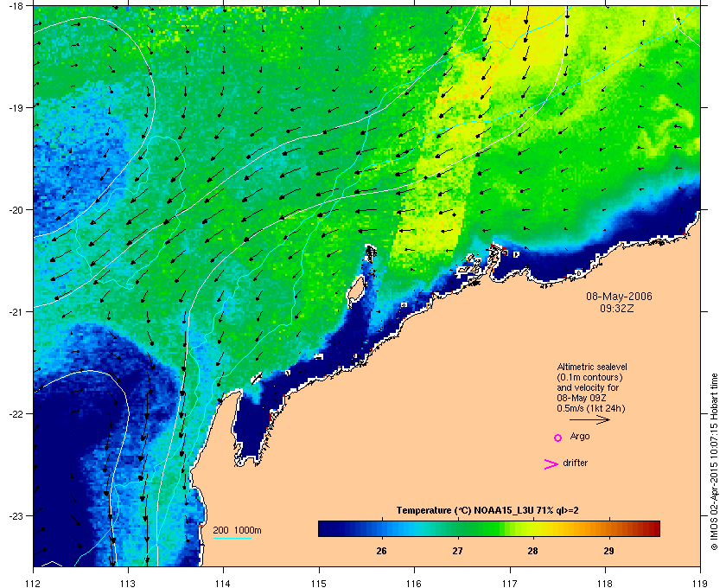Click the IMOS copyright timestamp text

715,463
